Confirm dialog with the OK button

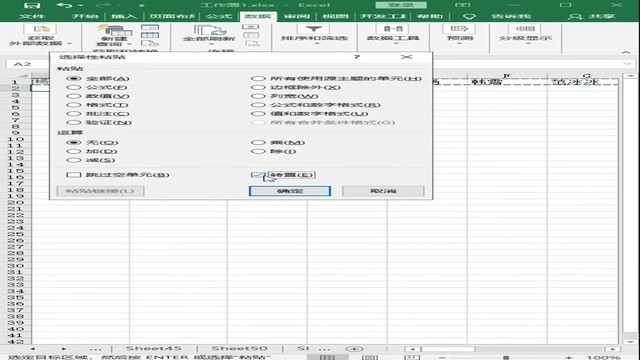290,191
